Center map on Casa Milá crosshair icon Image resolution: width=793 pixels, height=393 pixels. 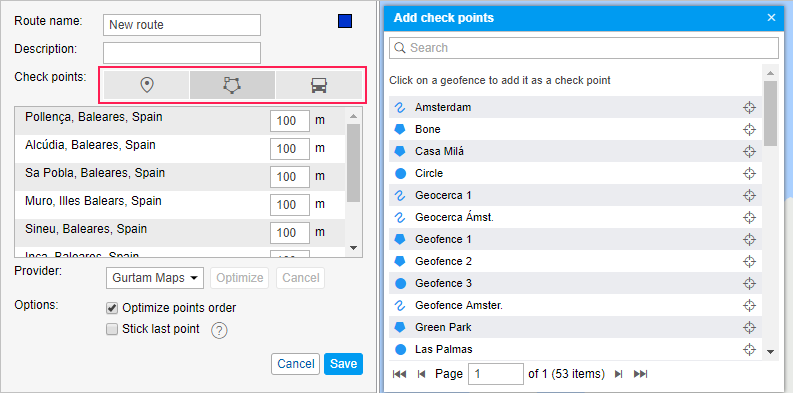pyautogui.click(x=749, y=151)
